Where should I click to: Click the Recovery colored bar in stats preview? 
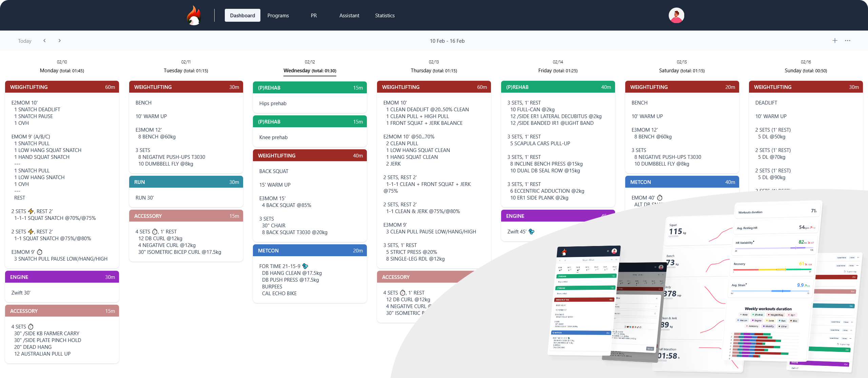(771, 270)
